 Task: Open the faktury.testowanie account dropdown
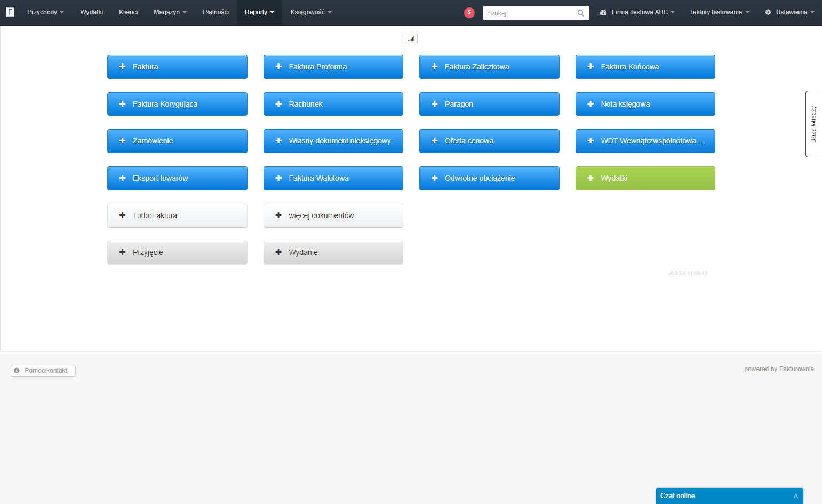(720, 12)
